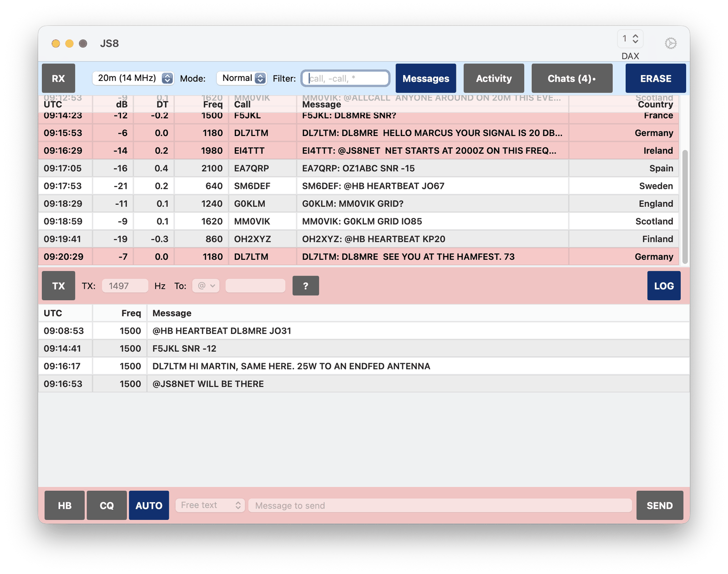The image size is (728, 574).
Task: Select the OH2XYZ HEARTBEAT KP20 row
Action: tap(359, 239)
